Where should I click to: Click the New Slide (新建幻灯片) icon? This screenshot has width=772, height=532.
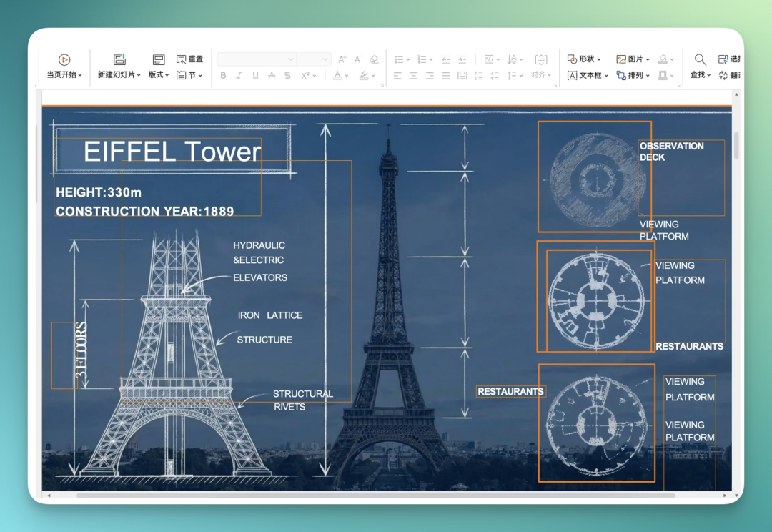[x=119, y=59]
